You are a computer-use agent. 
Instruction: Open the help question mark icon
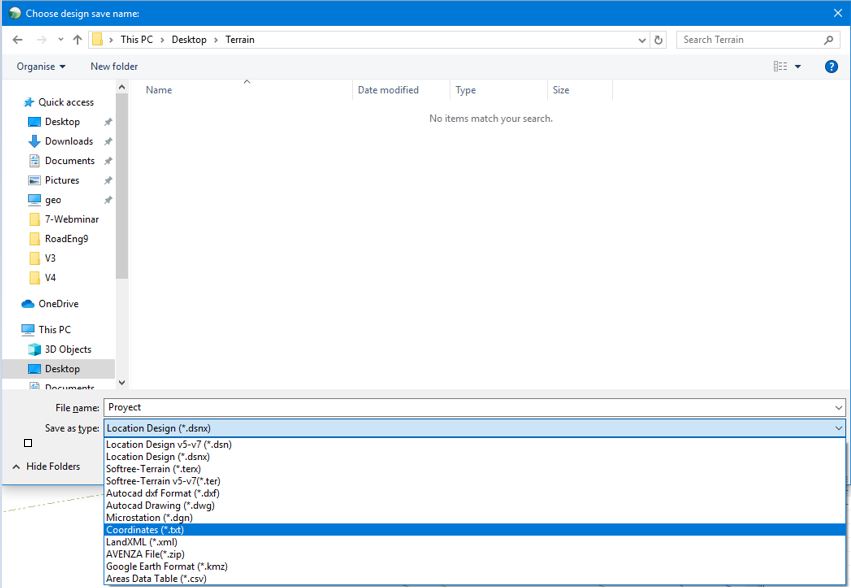point(831,66)
